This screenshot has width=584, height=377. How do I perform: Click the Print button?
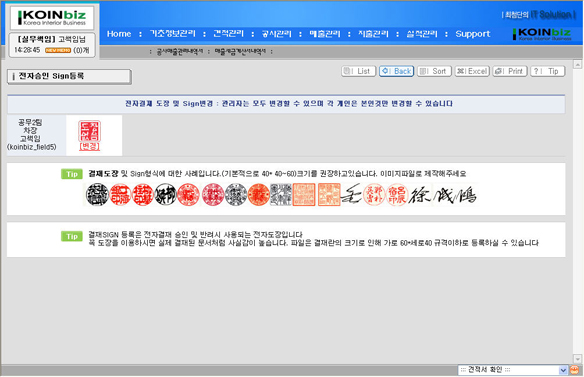(x=510, y=71)
